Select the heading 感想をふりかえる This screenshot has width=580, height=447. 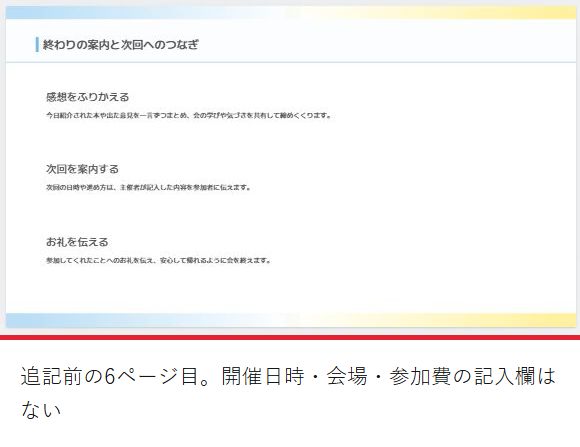pyautogui.click(x=87, y=97)
